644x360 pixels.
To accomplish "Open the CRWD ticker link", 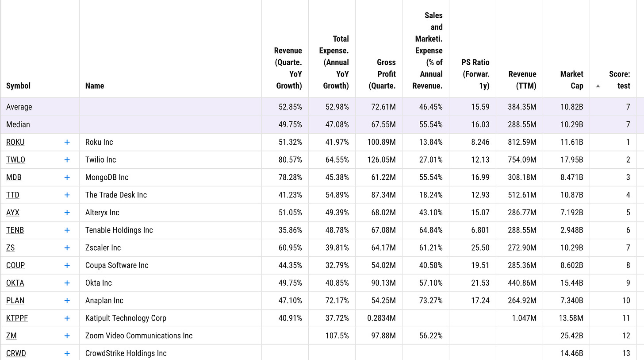I will pyautogui.click(x=16, y=353).
